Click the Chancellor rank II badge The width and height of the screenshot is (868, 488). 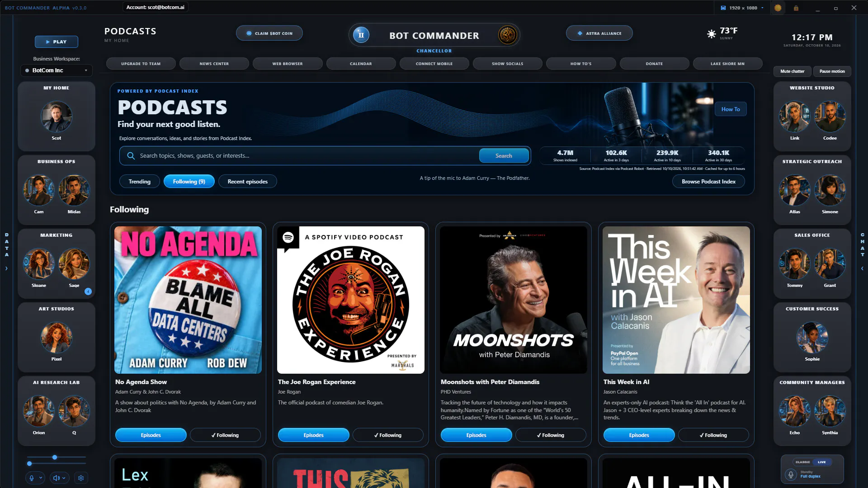[x=361, y=35]
